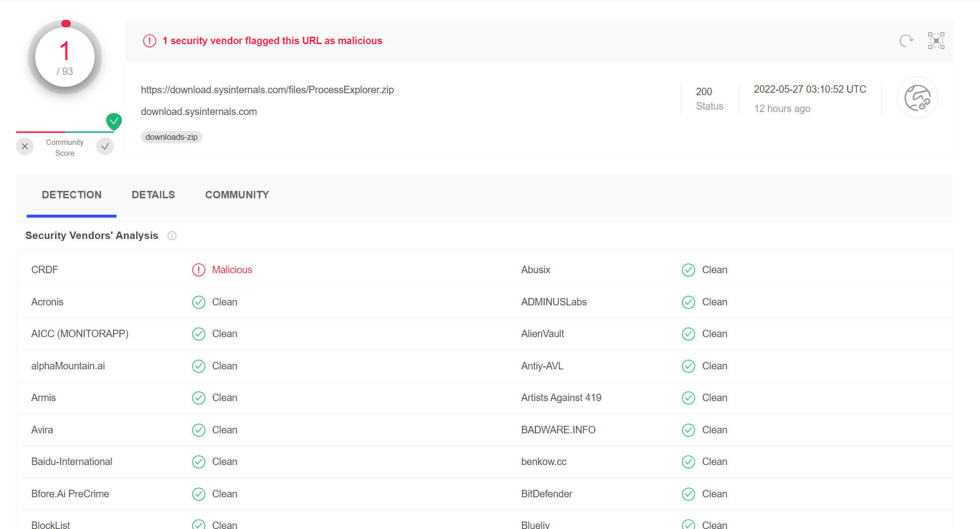This screenshot has width=980, height=529.
Task: Vote up with the checkmark community button
Action: [x=105, y=146]
